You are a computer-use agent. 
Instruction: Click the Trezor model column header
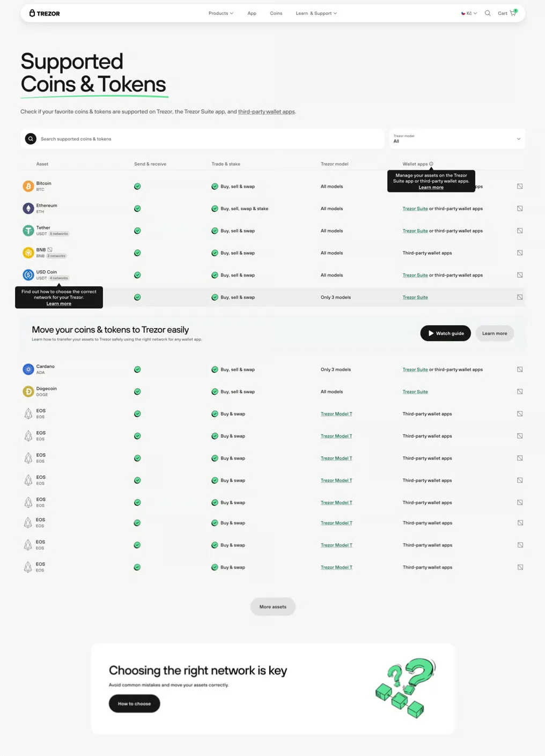334,164
